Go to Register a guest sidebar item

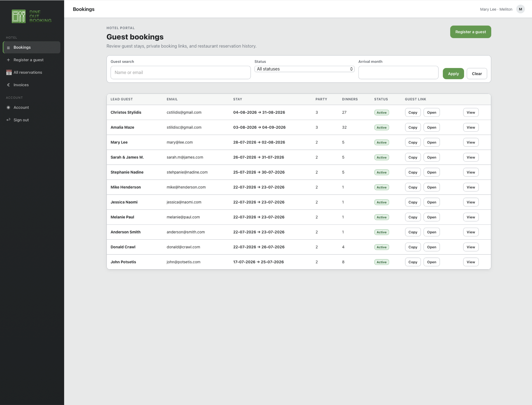pos(32,60)
